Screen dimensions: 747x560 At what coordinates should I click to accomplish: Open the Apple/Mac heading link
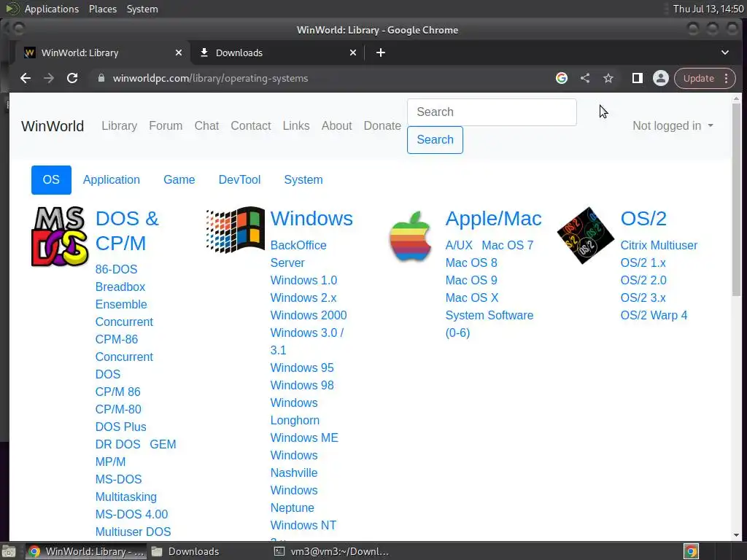point(494,219)
